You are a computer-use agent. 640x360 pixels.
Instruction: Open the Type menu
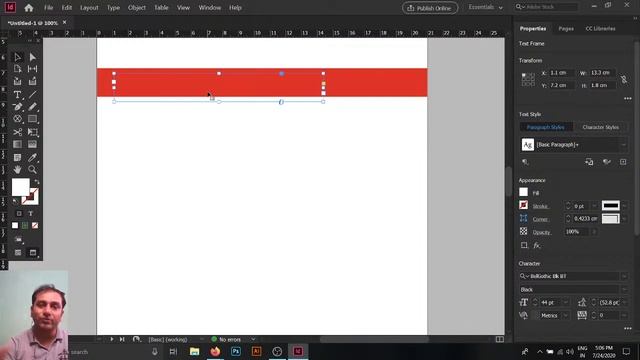pyautogui.click(x=113, y=8)
